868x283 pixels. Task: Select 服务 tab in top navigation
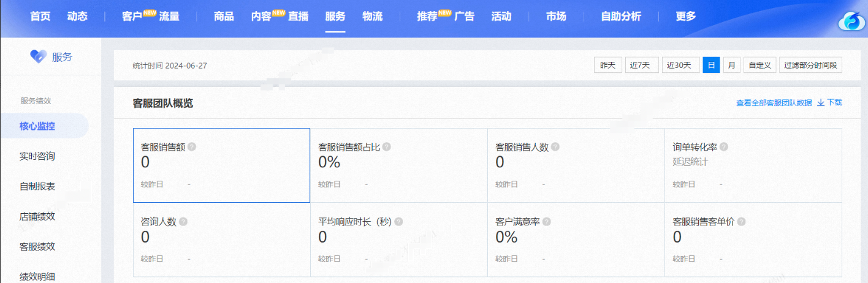pyautogui.click(x=335, y=17)
